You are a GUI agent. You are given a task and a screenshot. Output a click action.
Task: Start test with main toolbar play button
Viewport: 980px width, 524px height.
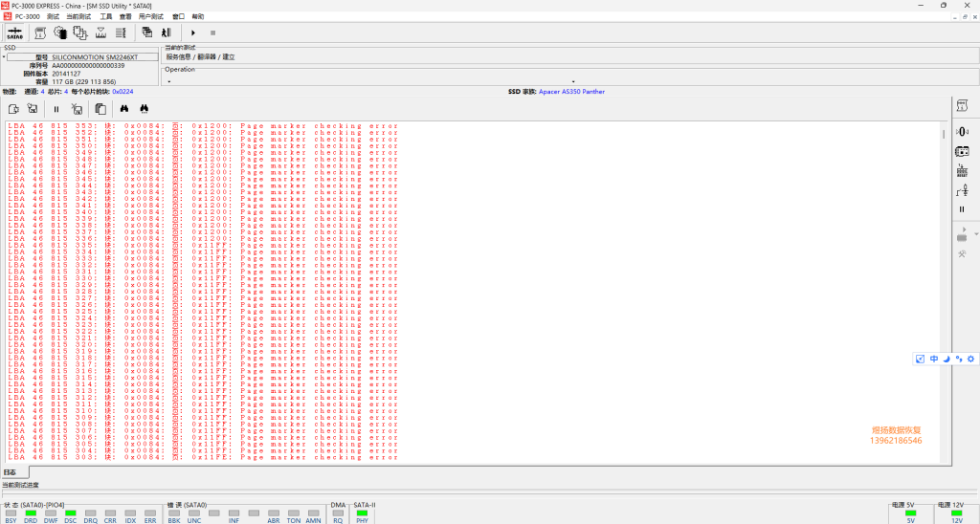[193, 33]
